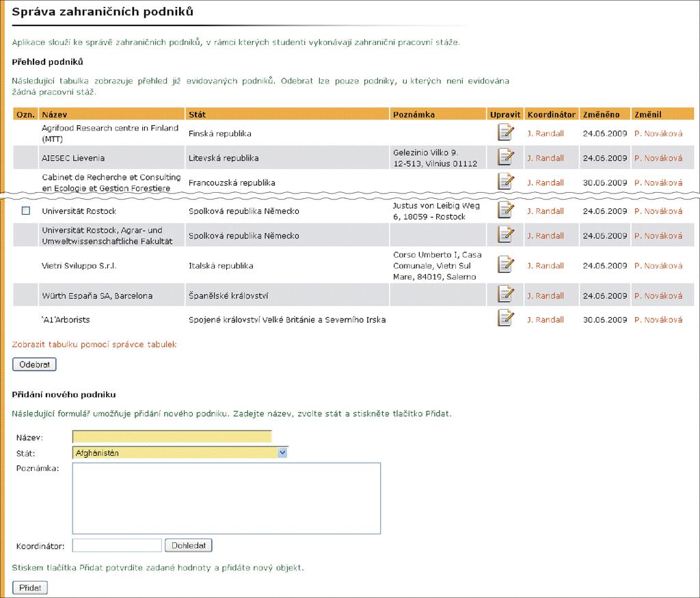Click P. Nováková in Agrar- und Umweltwissenschaftliche Fakultät row
The image size is (700, 598).
[658, 236]
